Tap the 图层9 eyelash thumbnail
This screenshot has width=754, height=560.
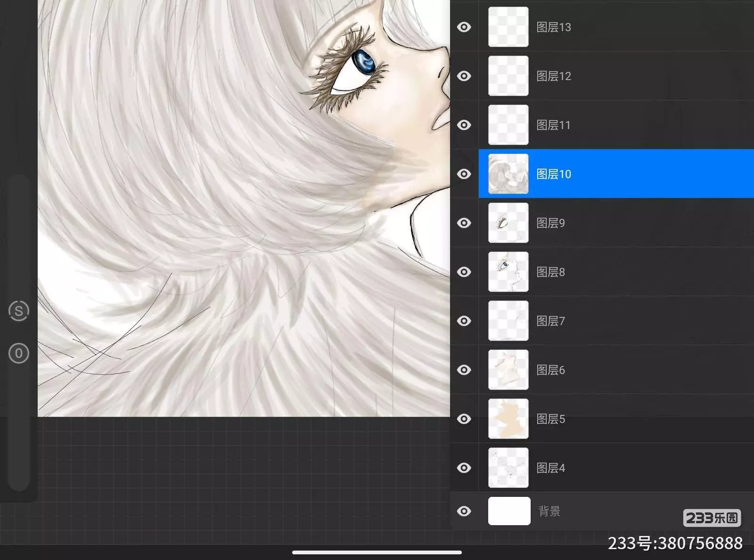(508, 223)
